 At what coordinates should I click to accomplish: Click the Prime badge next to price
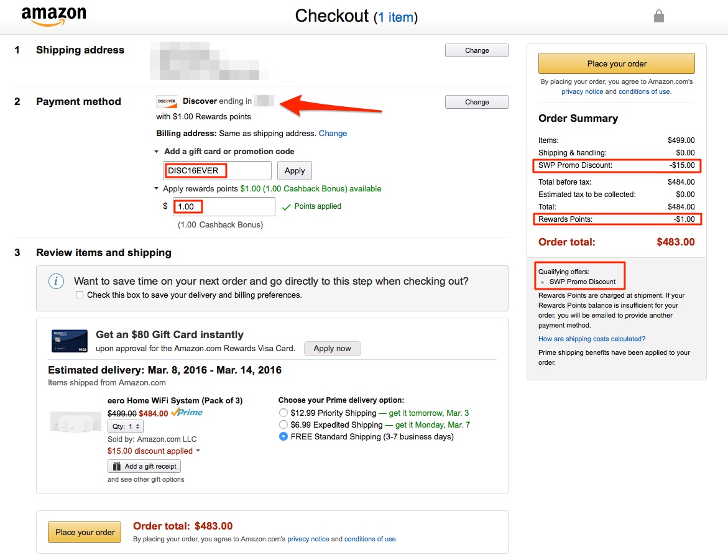coord(187,412)
